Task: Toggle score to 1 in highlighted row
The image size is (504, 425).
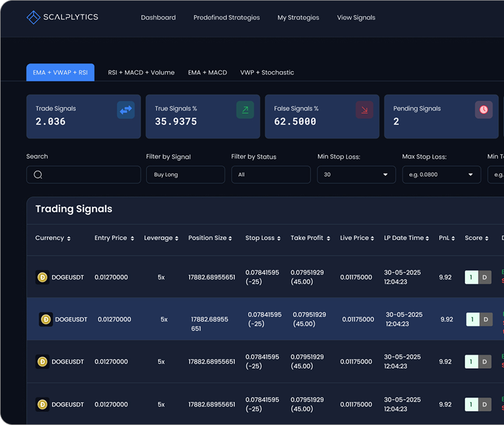Action: click(x=472, y=319)
